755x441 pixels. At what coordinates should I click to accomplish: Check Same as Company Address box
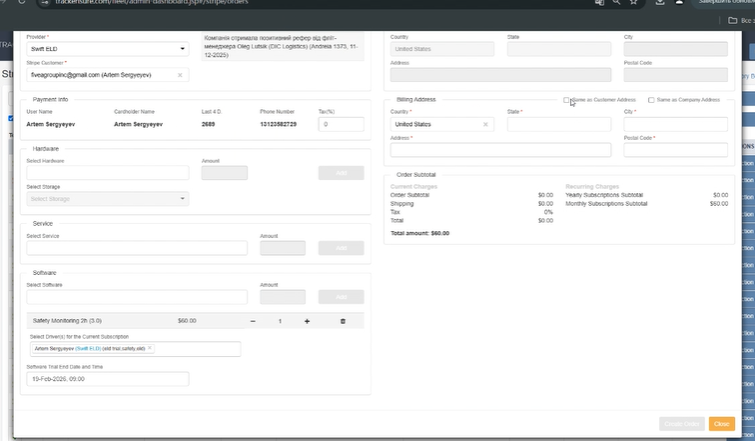[651, 100]
